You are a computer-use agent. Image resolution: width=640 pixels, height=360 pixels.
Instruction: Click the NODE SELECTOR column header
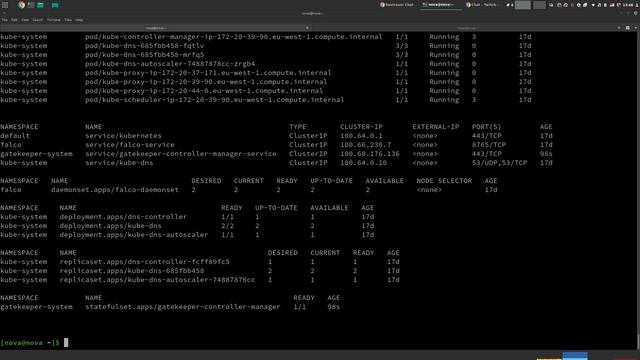[x=444, y=181]
